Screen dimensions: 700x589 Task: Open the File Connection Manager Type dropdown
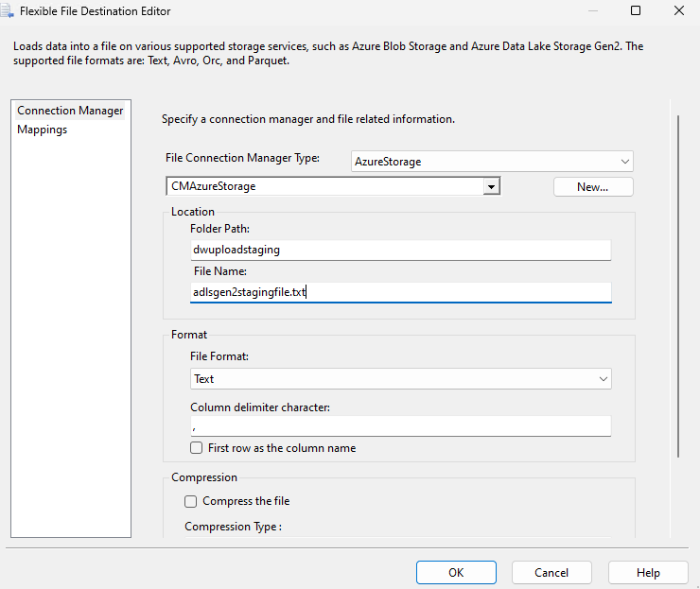(x=492, y=162)
